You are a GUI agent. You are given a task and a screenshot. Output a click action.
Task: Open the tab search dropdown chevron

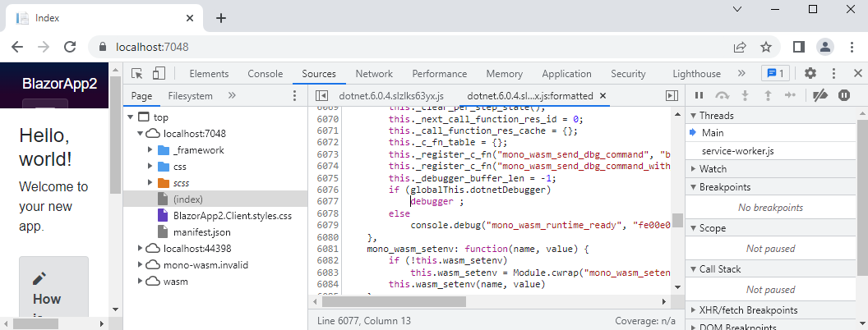point(736,9)
